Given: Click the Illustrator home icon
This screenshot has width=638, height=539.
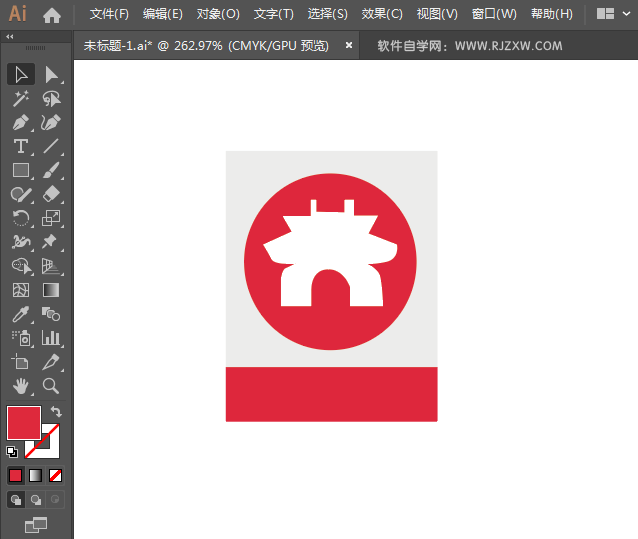Looking at the screenshot, I should [x=52, y=15].
